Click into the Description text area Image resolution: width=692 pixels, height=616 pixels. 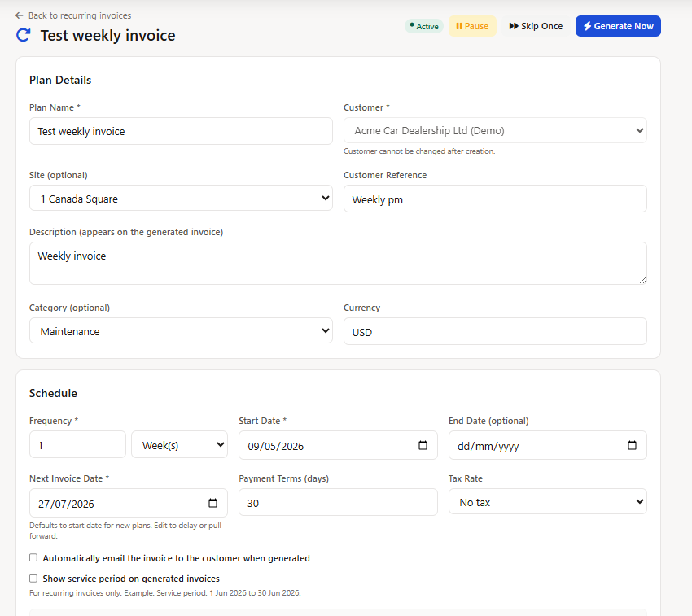point(338,263)
